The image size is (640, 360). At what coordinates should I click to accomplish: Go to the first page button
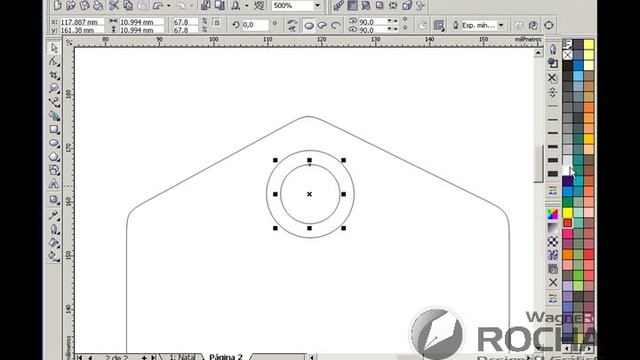click(x=80, y=357)
